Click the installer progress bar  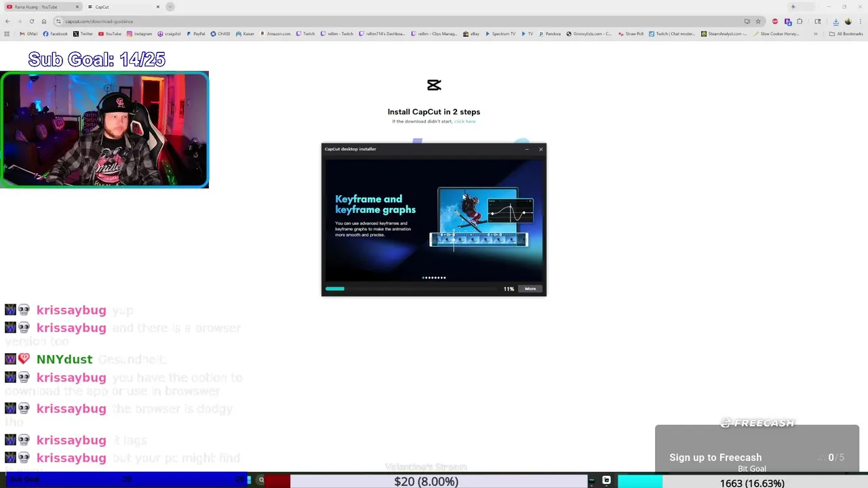411,289
